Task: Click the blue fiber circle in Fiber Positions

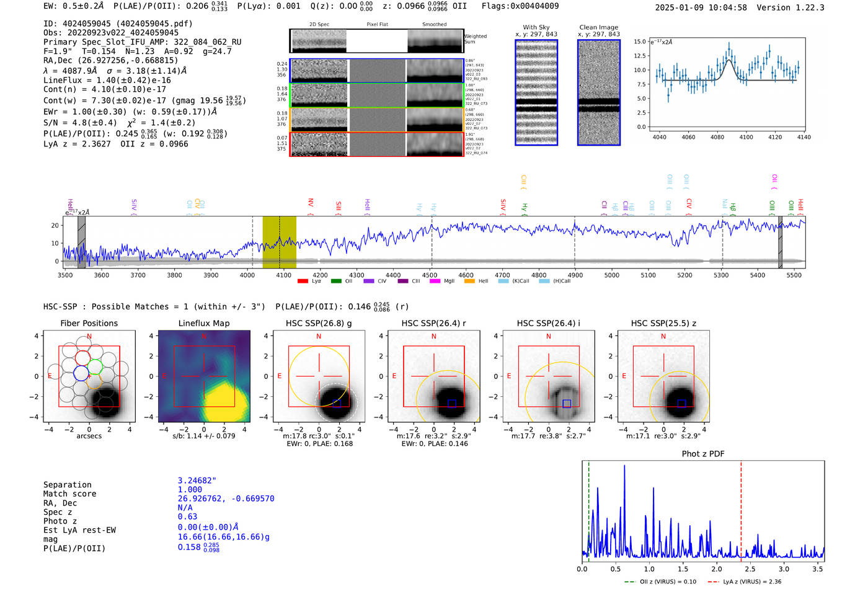Action: (x=81, y=373)
